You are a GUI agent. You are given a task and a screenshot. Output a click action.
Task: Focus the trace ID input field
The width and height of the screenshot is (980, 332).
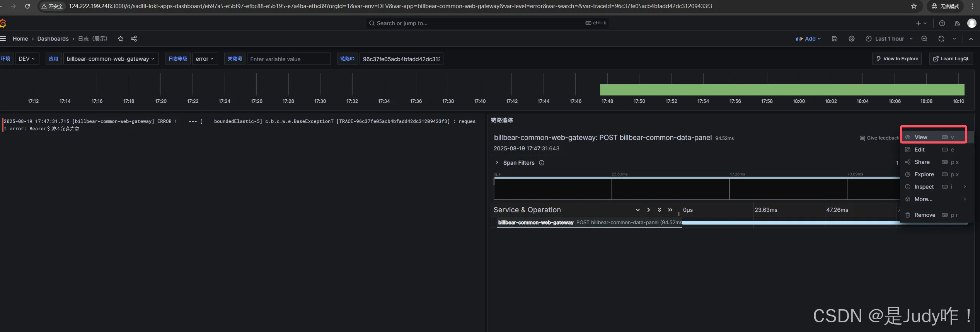point(401,59)
